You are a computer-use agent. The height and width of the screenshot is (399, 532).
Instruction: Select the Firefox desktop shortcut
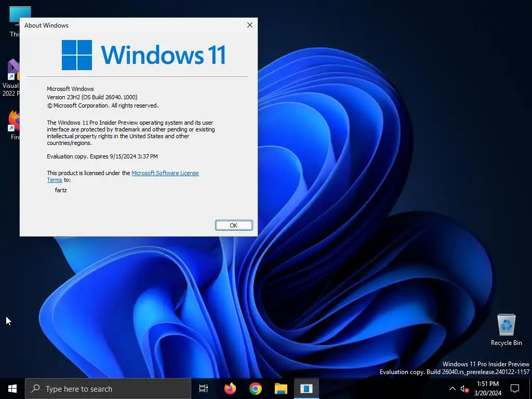14,125
